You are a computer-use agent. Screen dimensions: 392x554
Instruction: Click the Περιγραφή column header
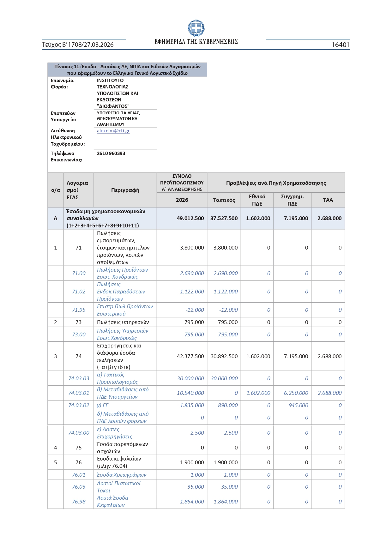coord(125,190)
